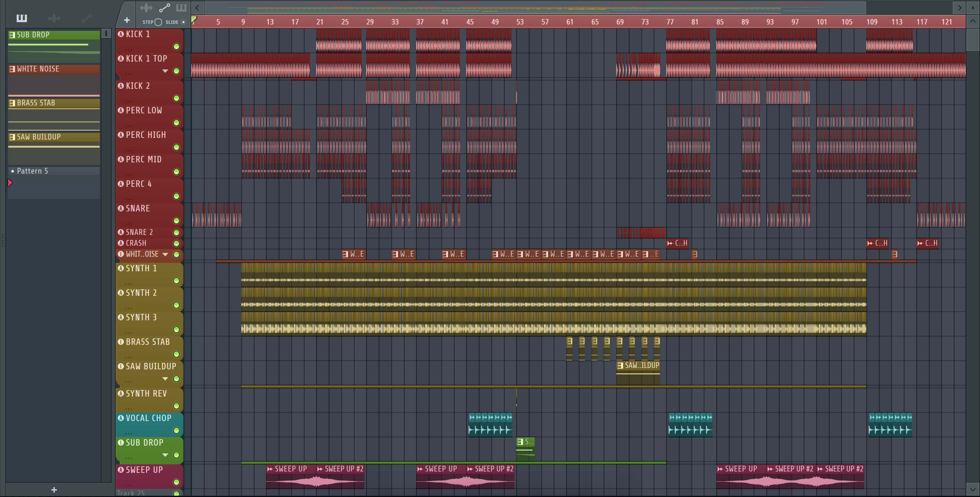Mute the VOCAL CHOP track
The height and width of the screenshot is (497, 980).
[x=176, y=430]
